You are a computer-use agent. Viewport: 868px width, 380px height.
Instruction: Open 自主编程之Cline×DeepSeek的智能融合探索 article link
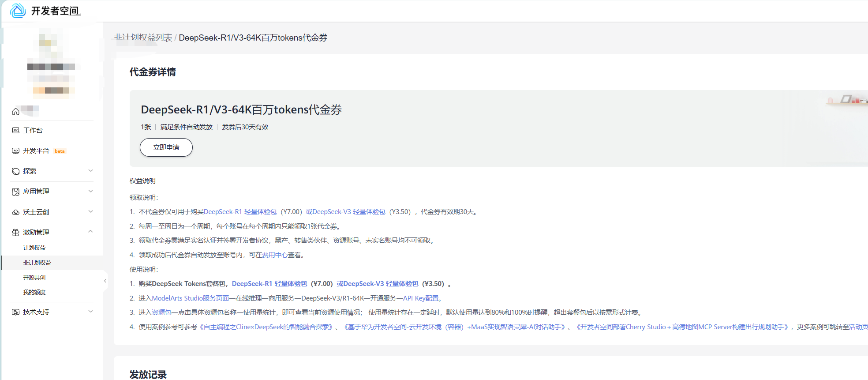pos(266,327)
